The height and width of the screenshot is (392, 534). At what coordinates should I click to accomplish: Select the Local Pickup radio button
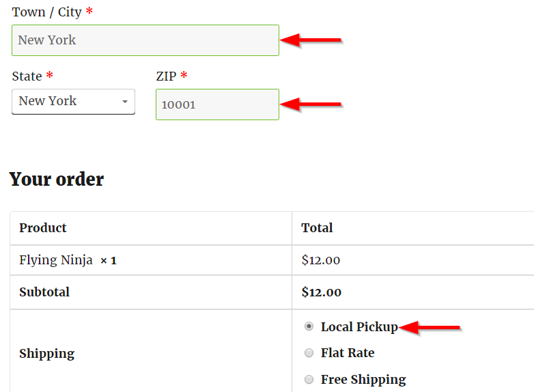point(309,327)
